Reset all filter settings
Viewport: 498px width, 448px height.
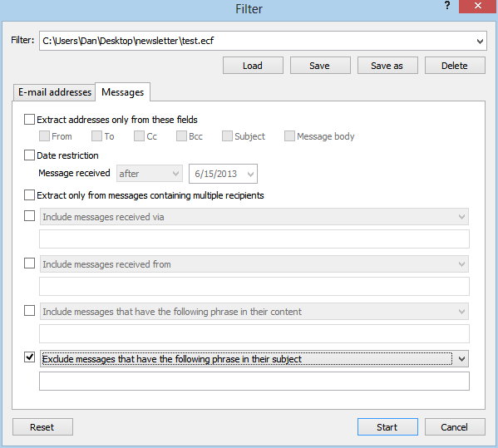coord(42,426)
